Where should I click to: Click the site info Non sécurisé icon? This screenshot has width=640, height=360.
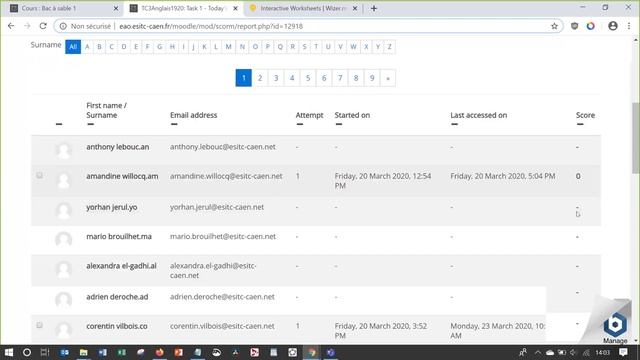tap(63, 26)
